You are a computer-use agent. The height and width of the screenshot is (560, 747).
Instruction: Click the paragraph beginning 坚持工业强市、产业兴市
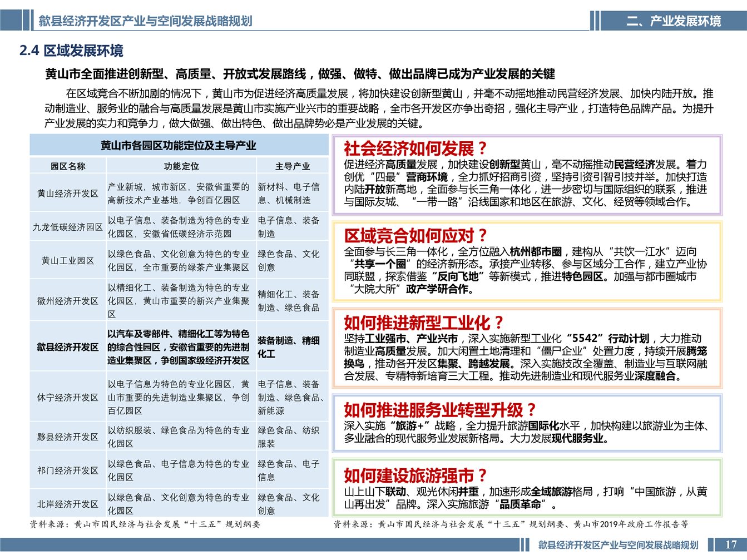tap(526, 358)
